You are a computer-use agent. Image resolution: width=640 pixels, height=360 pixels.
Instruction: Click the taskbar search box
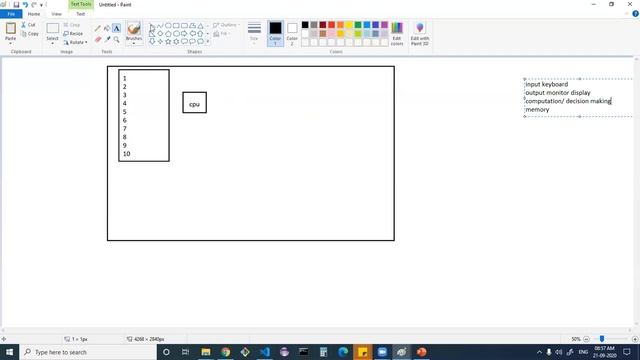click(x=88, y=352)
